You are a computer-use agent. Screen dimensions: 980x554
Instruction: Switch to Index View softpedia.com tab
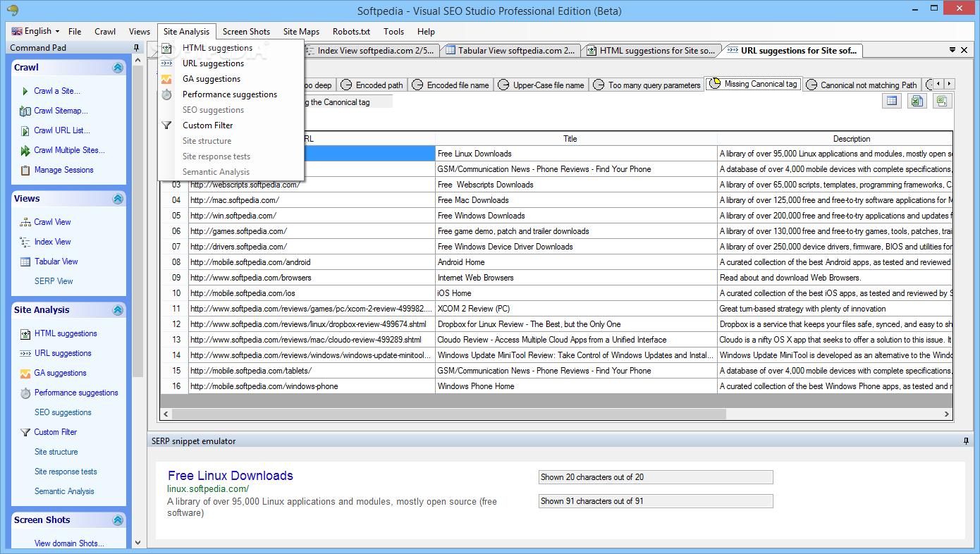(x=372, y=51)
